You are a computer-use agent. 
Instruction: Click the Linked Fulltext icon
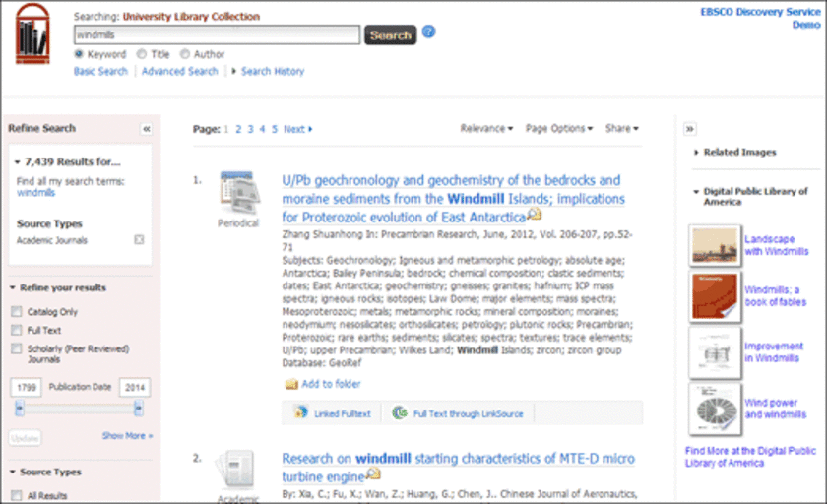[301, 412]
